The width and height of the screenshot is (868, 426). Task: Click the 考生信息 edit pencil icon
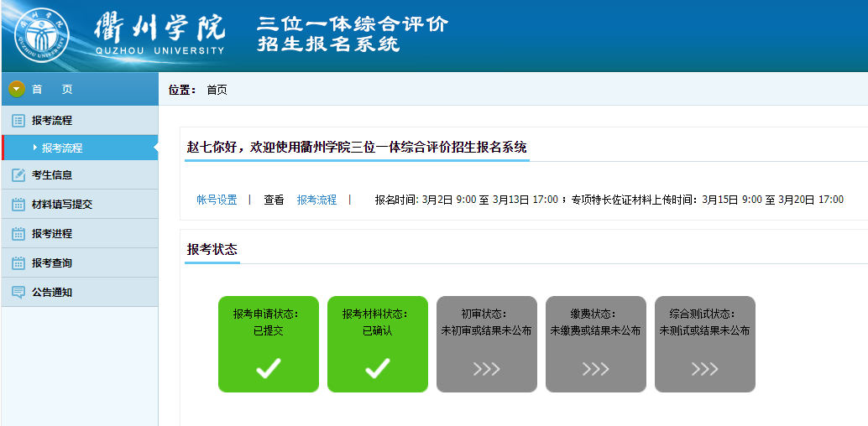[18, 175]
